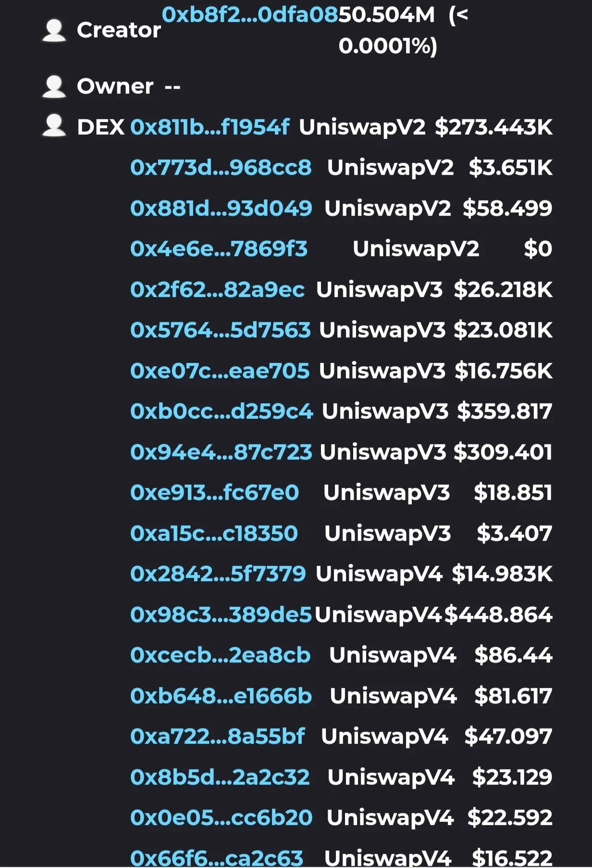Open UniswapV3 pool 0x2f62...82a9ec
The height and width of the screenshot is (868, 592).
point(218,290)
